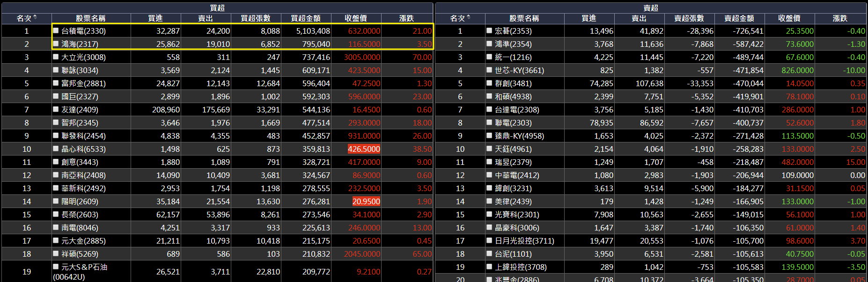Click the 收盤價 header in 買超 table
Image resolution: width=868 pixels, height=282 pixels.
tap(356, 18)
